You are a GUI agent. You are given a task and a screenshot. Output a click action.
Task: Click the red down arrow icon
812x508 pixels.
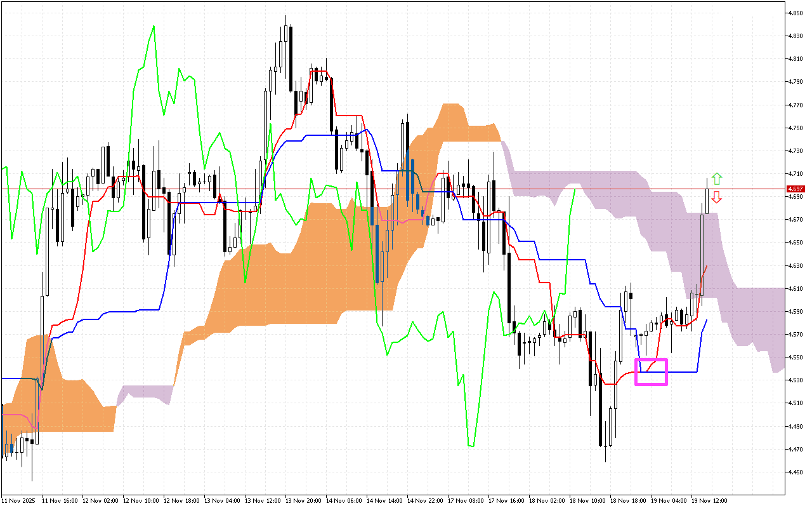click(x=716, y=197)
